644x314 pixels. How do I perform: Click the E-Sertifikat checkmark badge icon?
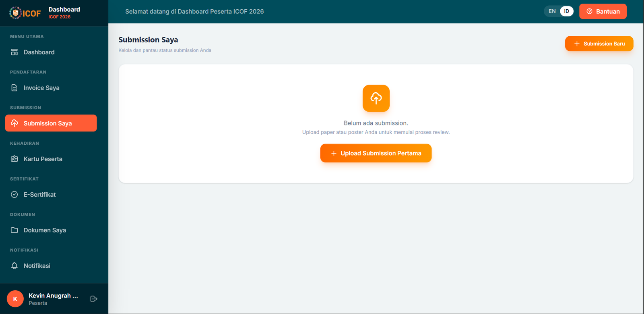pos(14,195)
